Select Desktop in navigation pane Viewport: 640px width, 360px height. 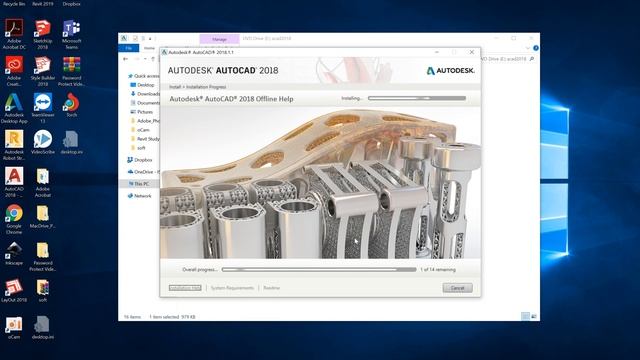coord(142,85)
